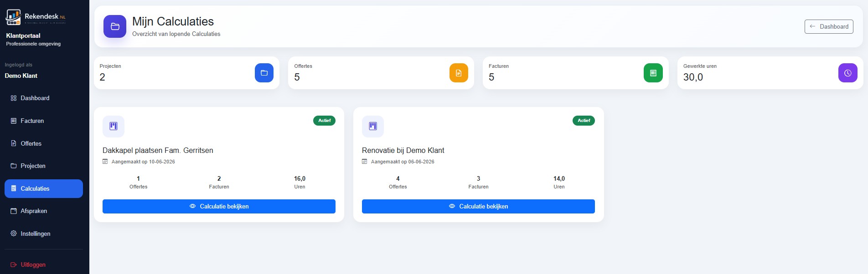
Task: Click the Dashboard back button in header
Action: (829, 26)
